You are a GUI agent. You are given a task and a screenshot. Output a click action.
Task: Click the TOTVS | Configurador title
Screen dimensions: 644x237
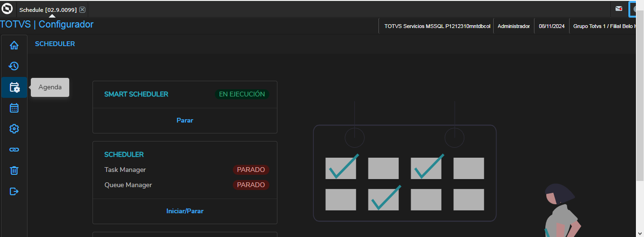click(47, 24)
